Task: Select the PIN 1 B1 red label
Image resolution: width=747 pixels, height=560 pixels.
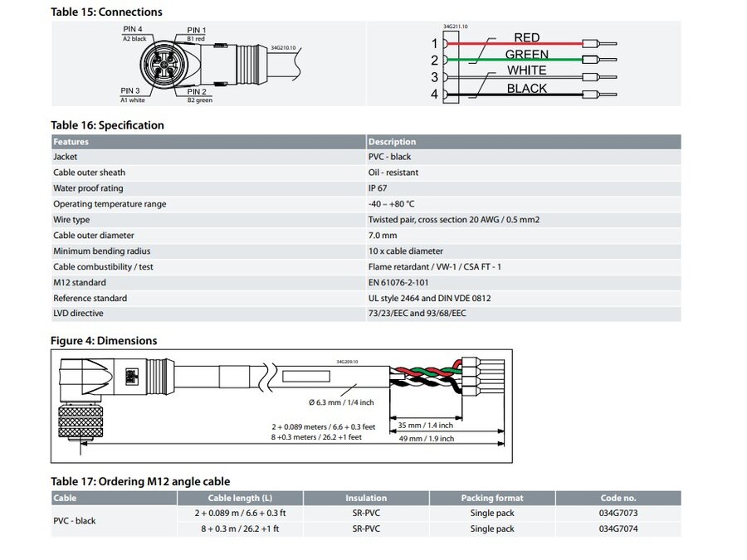Action: pyautogui.click(x=196, y=34)
